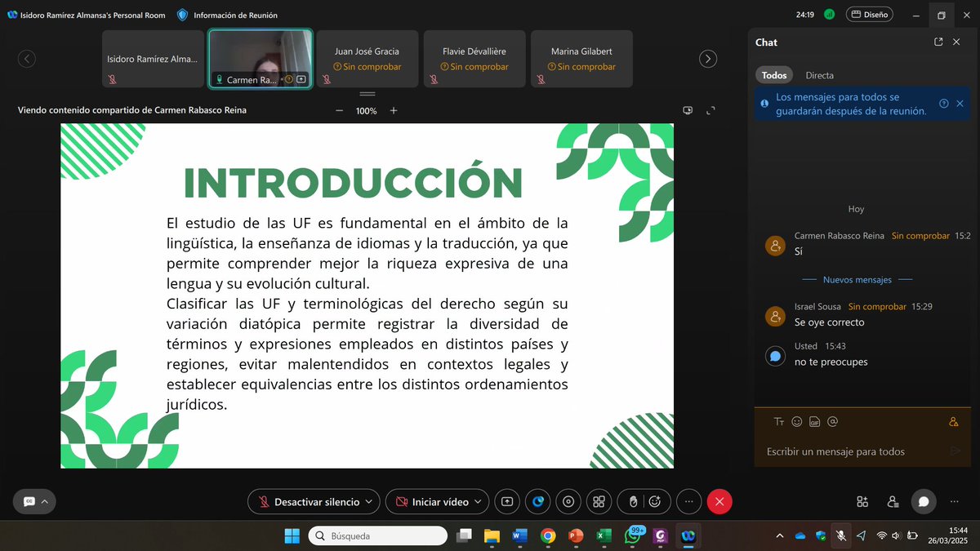Increase shared content zoom with the plus control
This screenshot has width=980, height=551.
(x=394, y=110)
